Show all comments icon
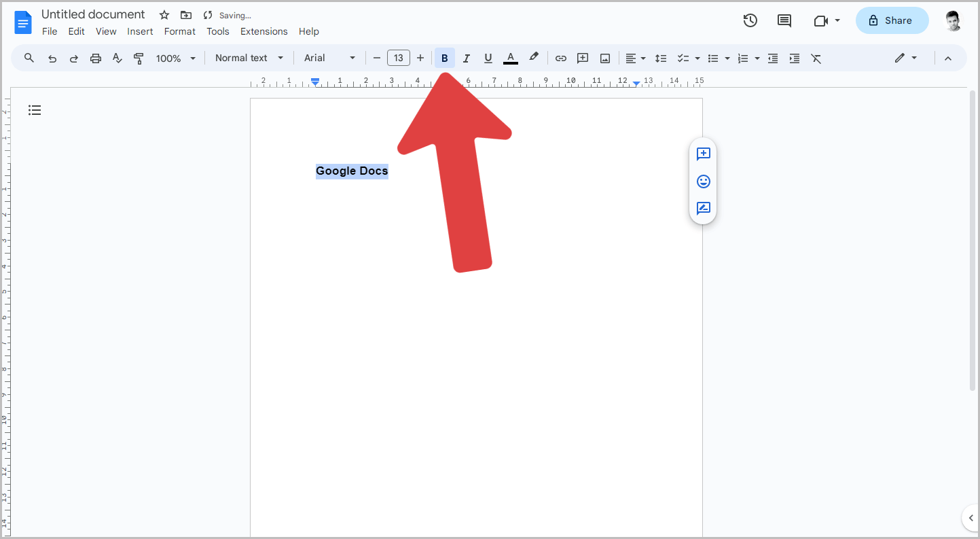The width and height of the screenshot is (980, 539). (784, 20)
